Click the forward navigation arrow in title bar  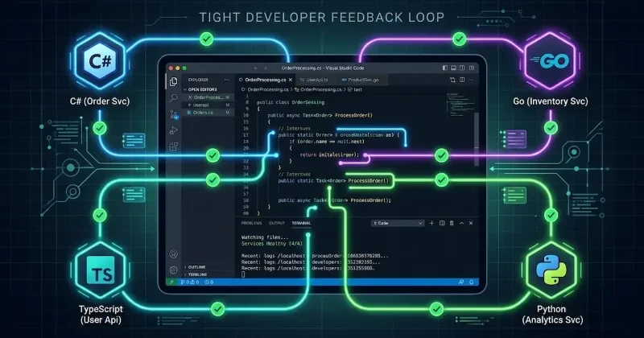[x=266, y=68]
